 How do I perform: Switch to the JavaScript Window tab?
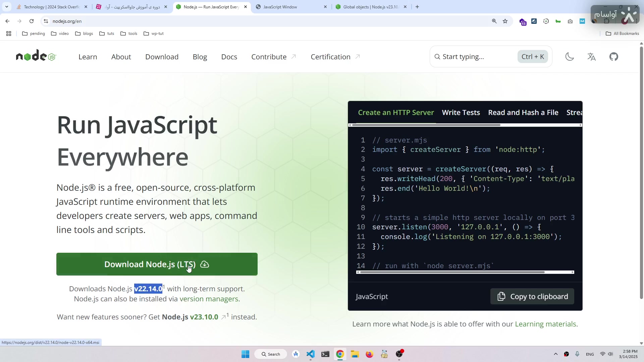coord(292,7)
